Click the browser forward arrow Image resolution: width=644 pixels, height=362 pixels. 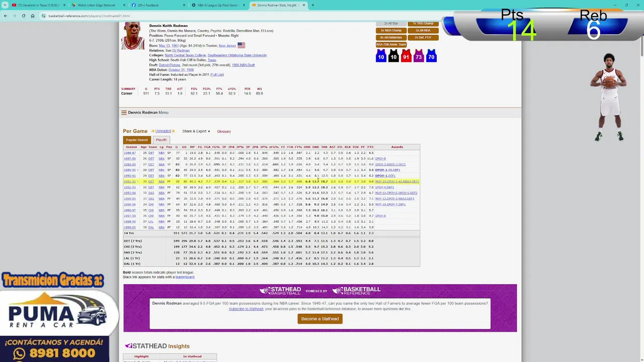tap(15, 16)
